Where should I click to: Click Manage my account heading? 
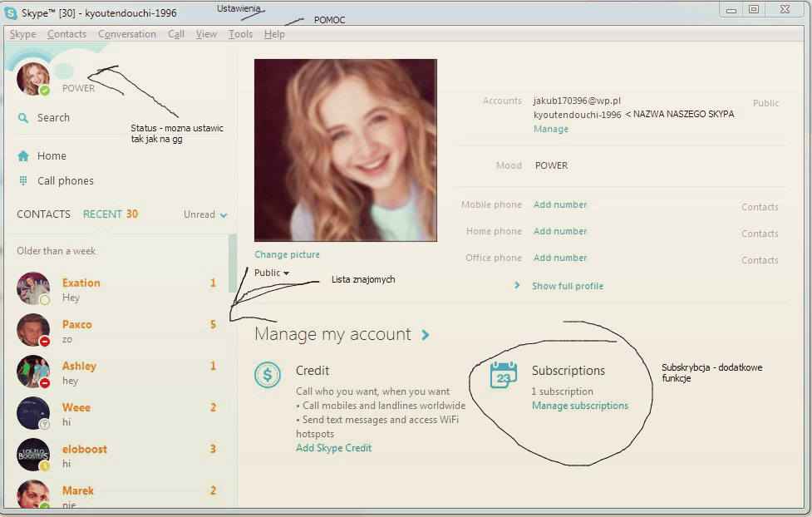(333, 334)
